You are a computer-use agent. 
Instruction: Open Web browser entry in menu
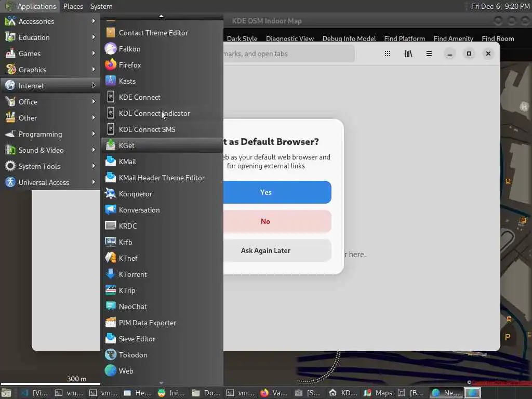tap(162, 371)
